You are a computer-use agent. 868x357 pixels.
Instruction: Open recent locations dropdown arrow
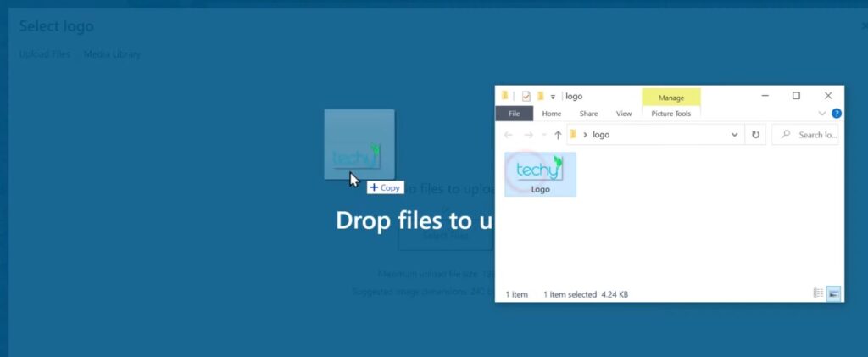coord(543,135)
